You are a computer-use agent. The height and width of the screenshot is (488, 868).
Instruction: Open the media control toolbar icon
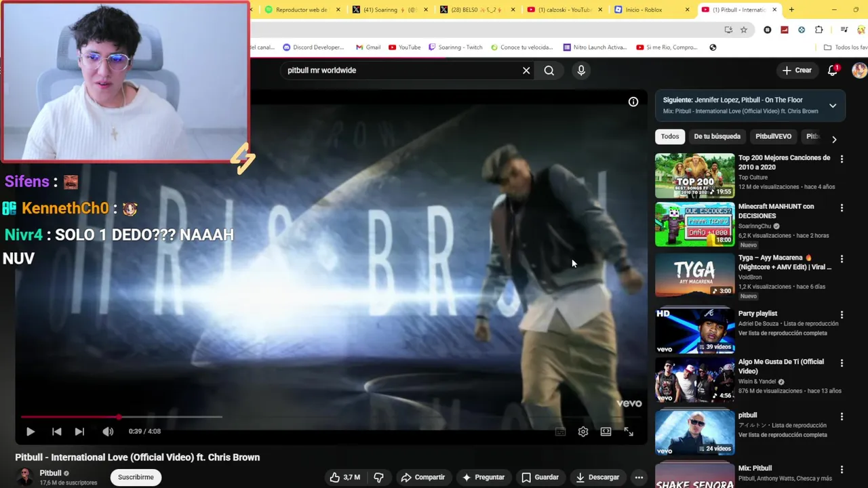[844, 30]
